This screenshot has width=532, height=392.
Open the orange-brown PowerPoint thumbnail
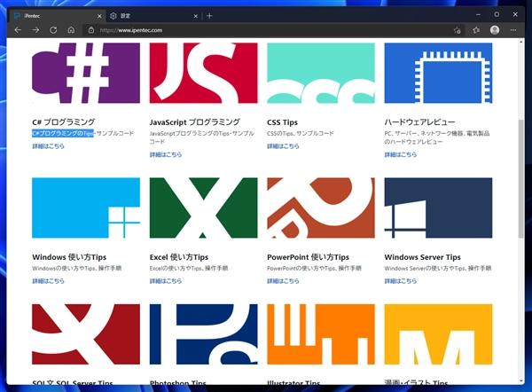(321, 208)
